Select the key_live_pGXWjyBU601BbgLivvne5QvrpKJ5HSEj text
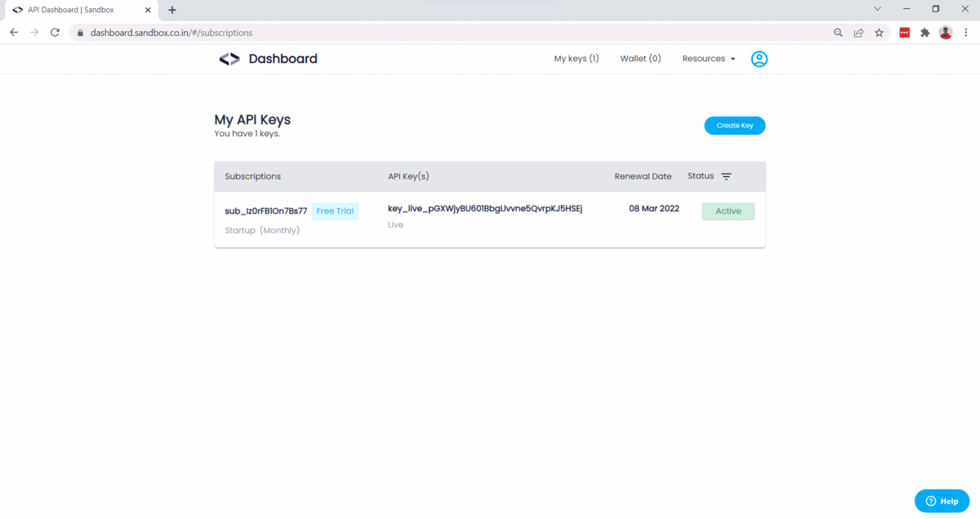This screenshot has width=980, height=519. [485, 209]
